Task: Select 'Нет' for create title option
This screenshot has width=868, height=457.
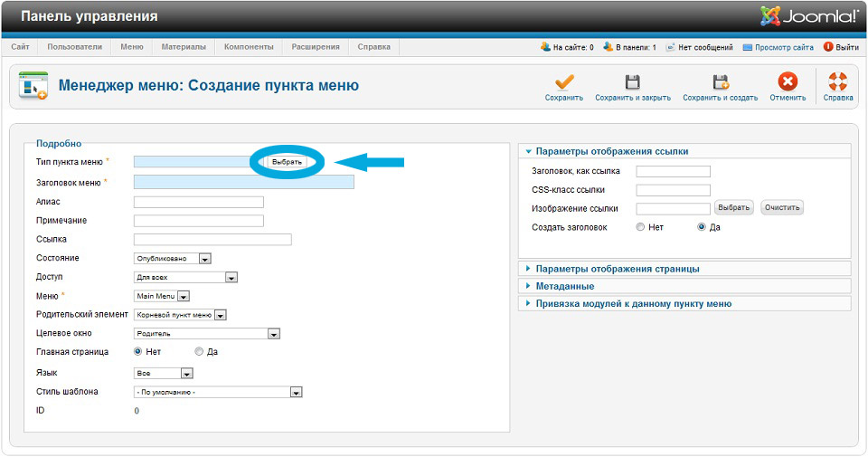Action: (x=641, y=227)
